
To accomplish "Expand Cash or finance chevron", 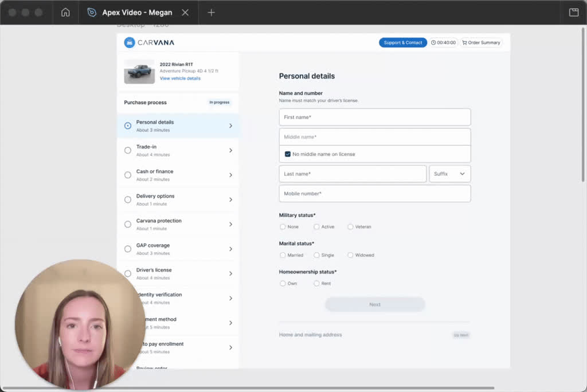I will [230, 175].
